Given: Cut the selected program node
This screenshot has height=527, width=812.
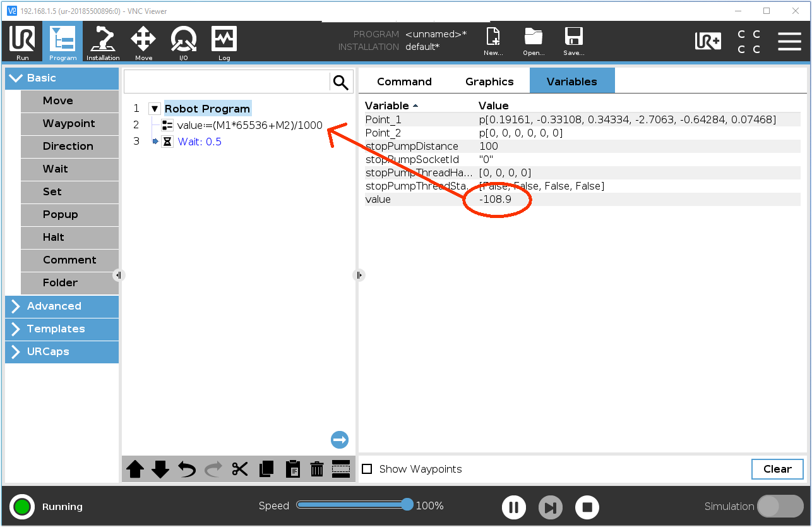Looking at the screenshot, I should pyautogui.click(x=239, y=469).
